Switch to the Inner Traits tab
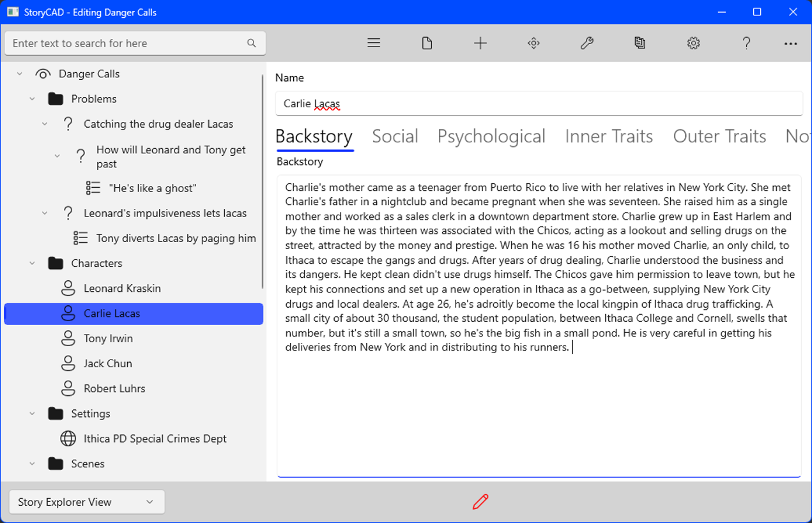The width and height of the screenshot is (812, 523). 608,136
